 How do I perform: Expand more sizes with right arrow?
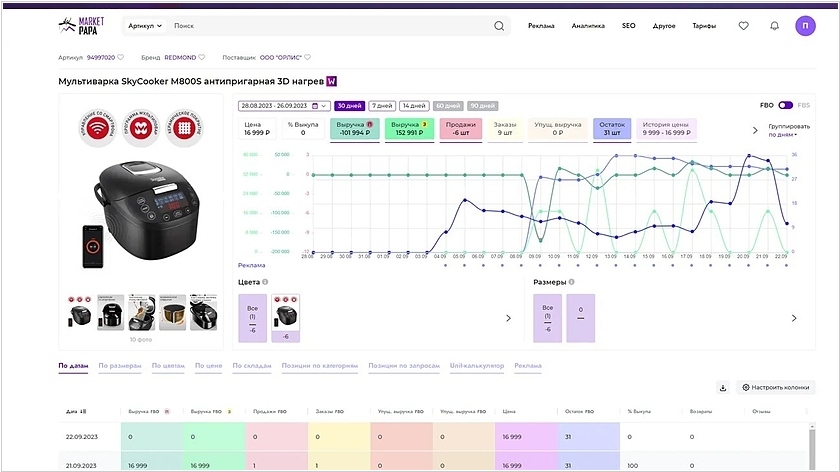coord(794,318)
